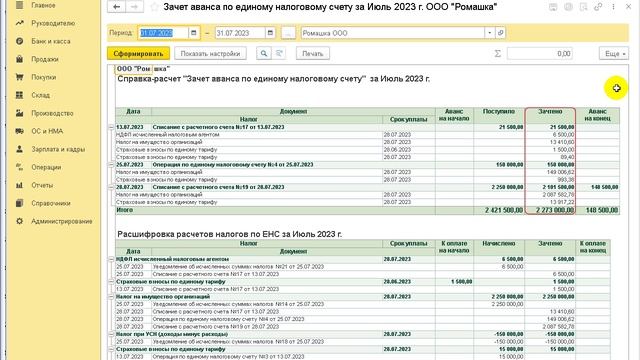Click the Администрирование gear icon

(x=19, y=221)
